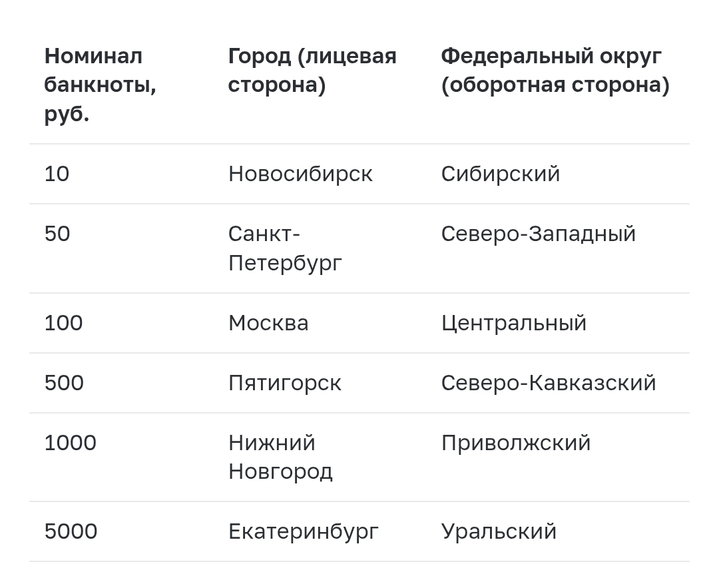Click the 'Северо-Кавказский' district cell
Viewport: 719px width, 588px height.
pyautogui.click(x=548, y=383)
